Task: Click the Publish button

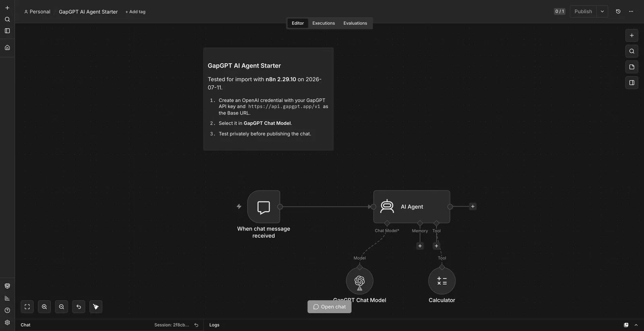Action: click(583, 11)
